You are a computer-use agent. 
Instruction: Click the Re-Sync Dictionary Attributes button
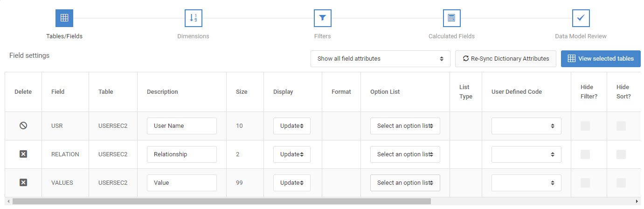(506, 59)
